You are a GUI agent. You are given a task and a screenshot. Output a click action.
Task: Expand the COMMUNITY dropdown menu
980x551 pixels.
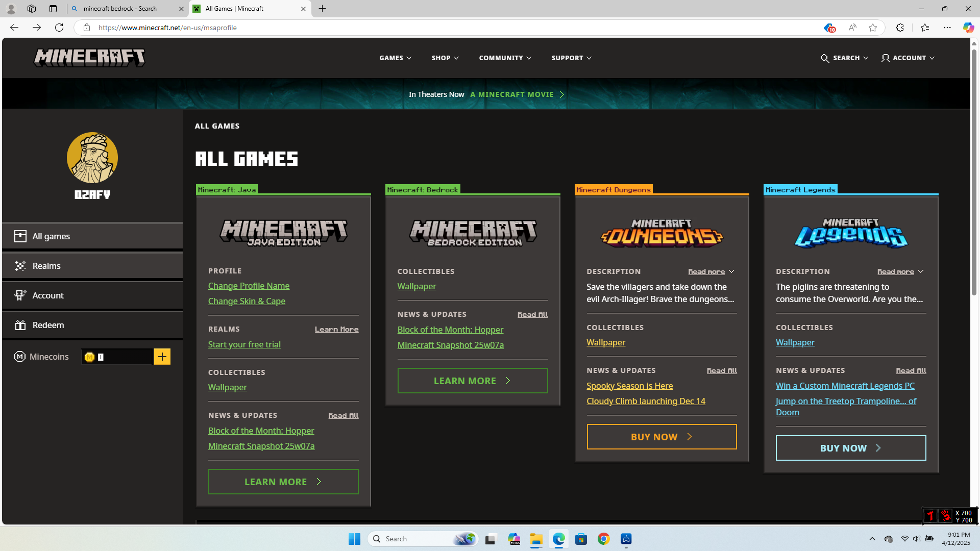(505, 58)
